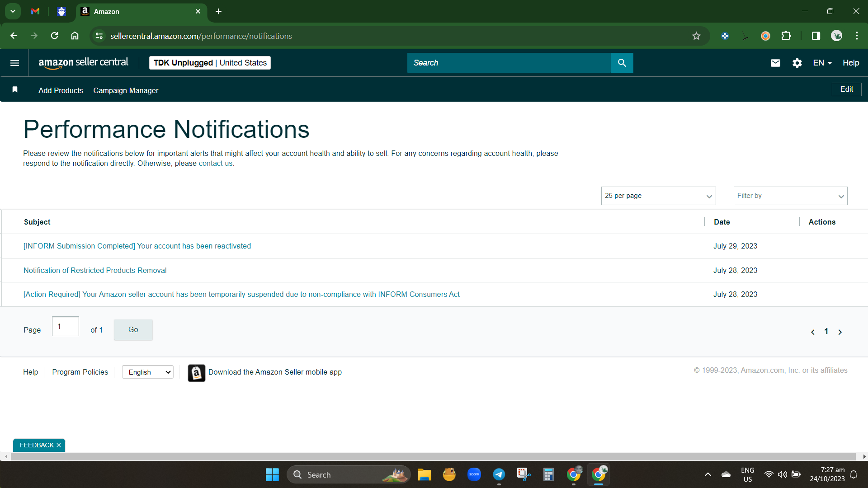Click the Amazon Seller Central logo
The height and width of the screenshot is (488, 868).
(x=83, y=63)
